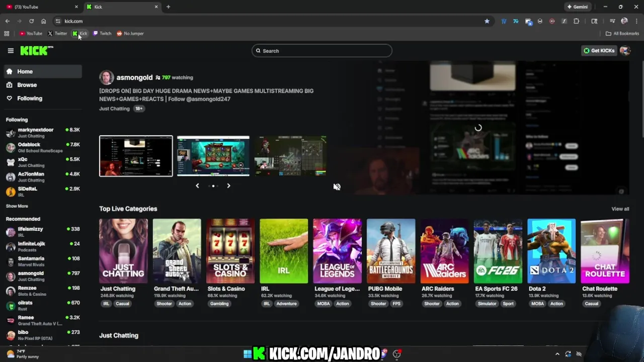Go to Browse in sidebar
The height and width of the screenshot is (362, 644).
(x=43, y=85)
